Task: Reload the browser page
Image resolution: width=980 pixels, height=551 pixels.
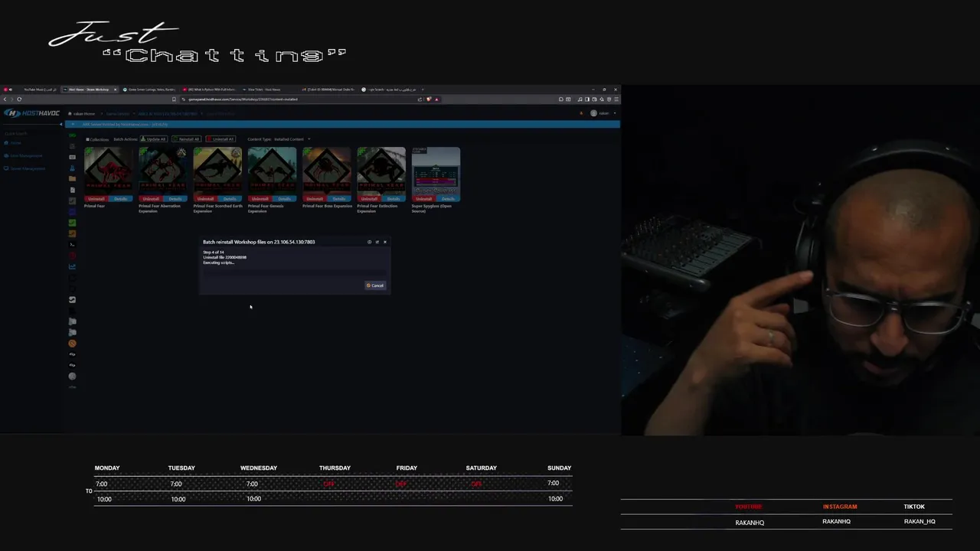Action: (19, 99)
